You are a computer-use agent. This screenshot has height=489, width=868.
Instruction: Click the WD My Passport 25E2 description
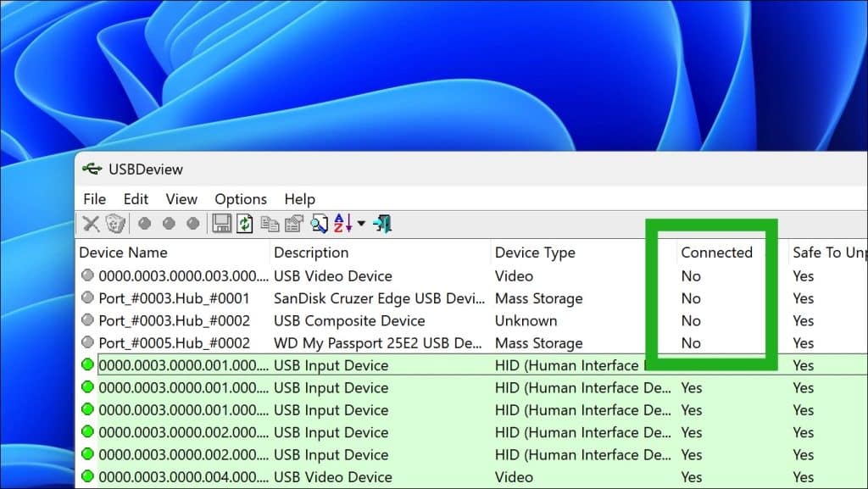point(377,343)
